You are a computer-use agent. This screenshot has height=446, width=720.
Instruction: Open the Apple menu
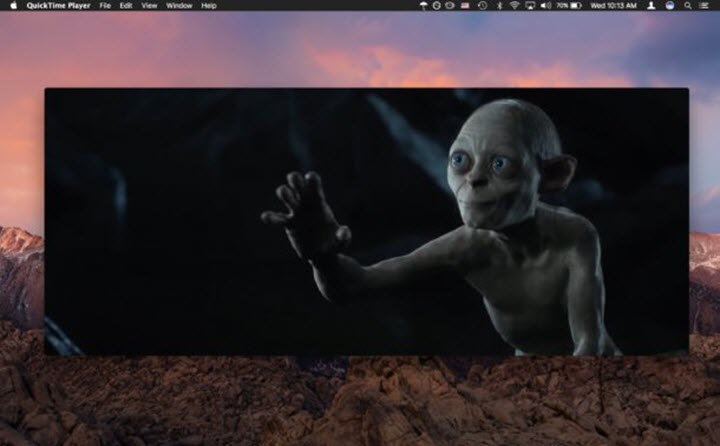[13, 6]
